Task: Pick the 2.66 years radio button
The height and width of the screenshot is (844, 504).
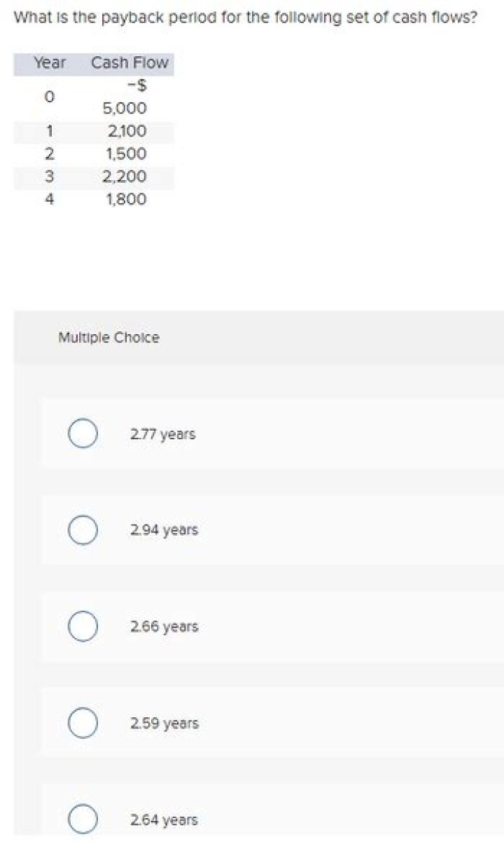Action: click(x=83, y=626)
